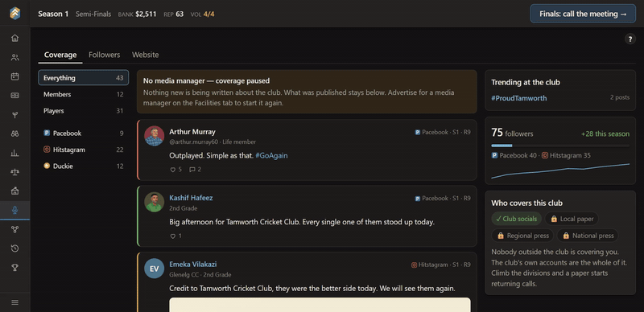The width and height of the screenshot is (644, 312).
Task: Open the bar chart icon in sidebar
Action: [x=14, y=153]
